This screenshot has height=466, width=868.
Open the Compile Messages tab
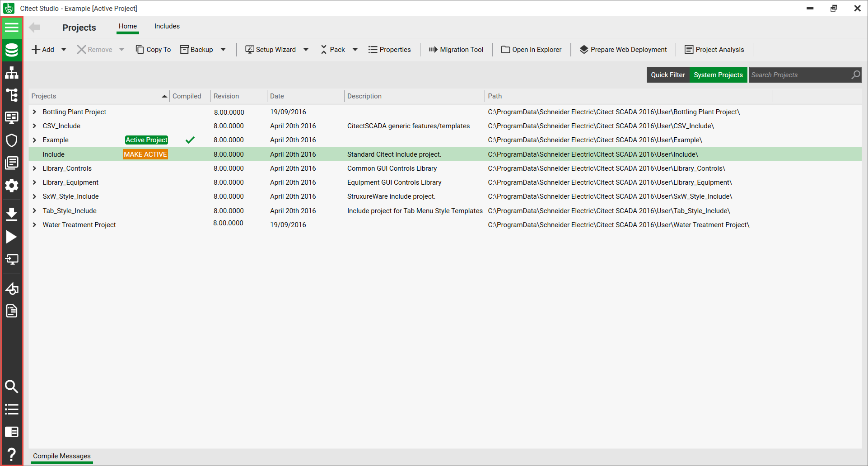pyautogui.click(x=62, y=456)
